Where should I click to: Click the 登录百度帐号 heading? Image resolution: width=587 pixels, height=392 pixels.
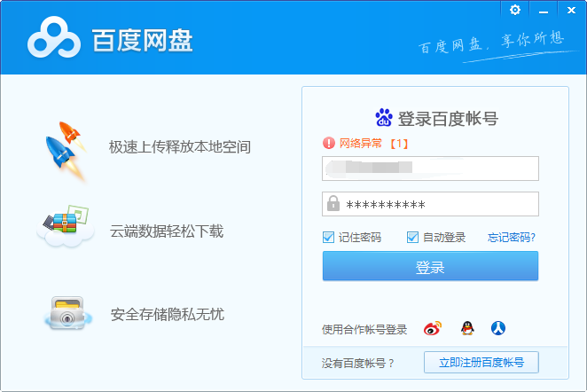[448, 119]
